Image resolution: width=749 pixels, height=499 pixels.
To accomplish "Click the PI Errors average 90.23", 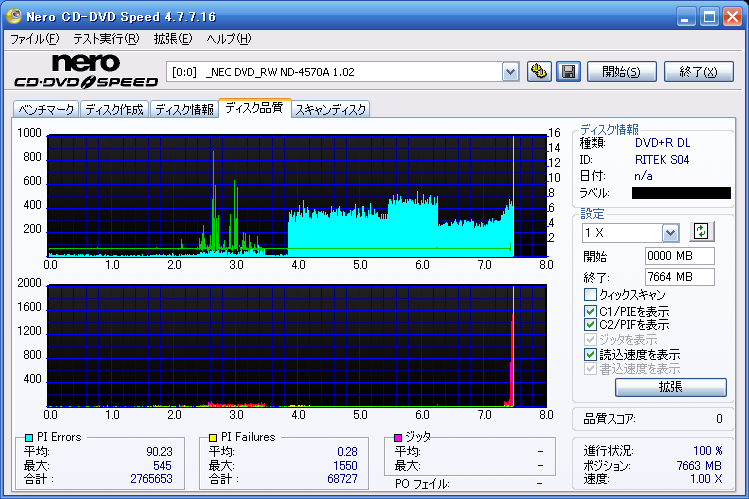I will coord(160,452).
